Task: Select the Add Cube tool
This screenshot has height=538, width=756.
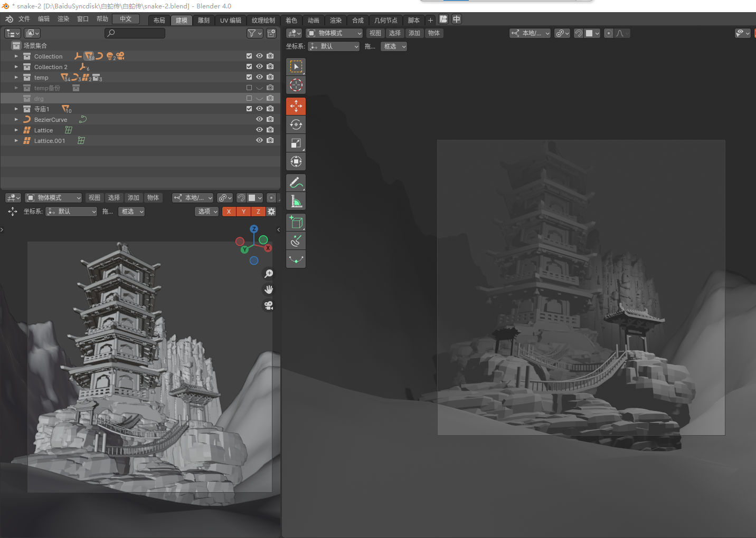Action: 296,222
